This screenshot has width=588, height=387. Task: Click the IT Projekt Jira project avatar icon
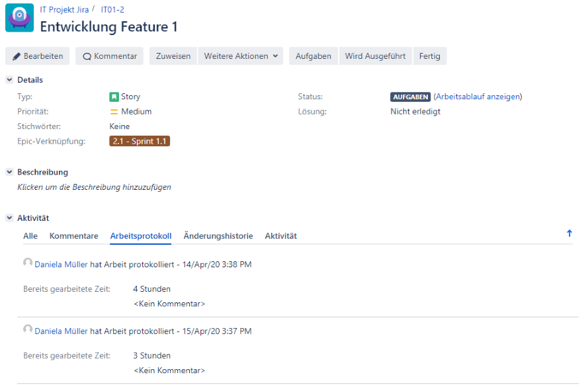[x=19, y=19]
